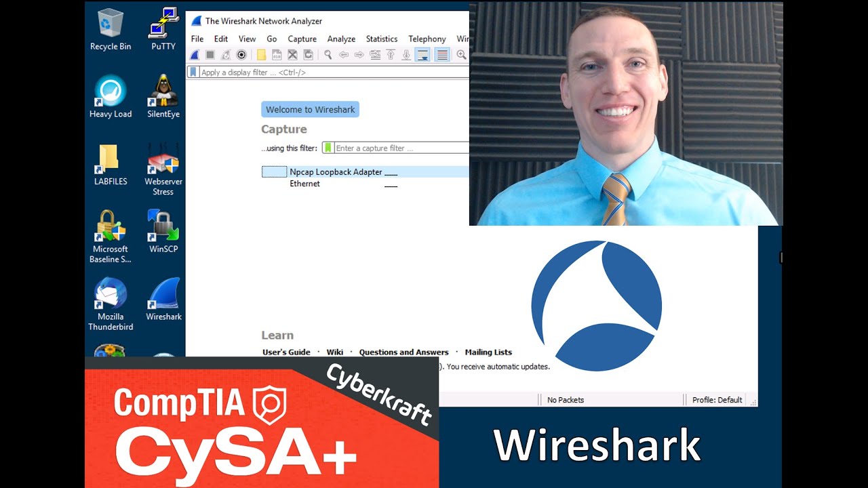This screenshot has height=488, width=868.
Task: Open the Analyze menu
Action: pos(341,39)
